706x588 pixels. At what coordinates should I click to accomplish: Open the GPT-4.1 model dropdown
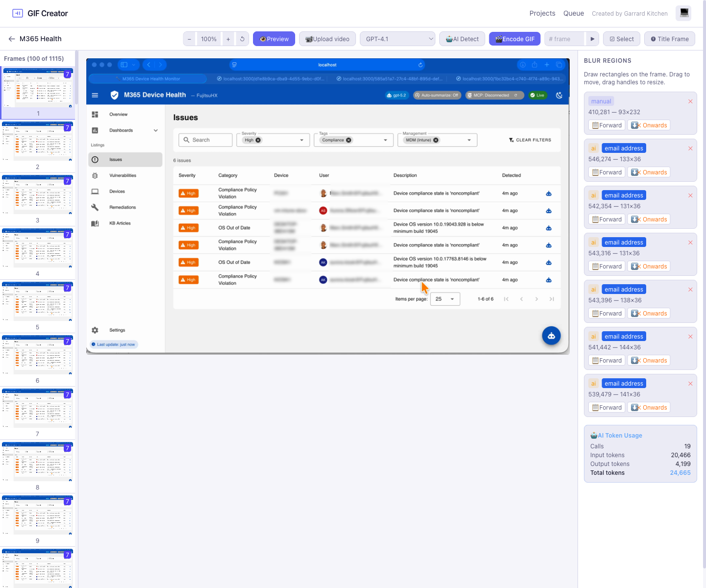pos(397,39)
